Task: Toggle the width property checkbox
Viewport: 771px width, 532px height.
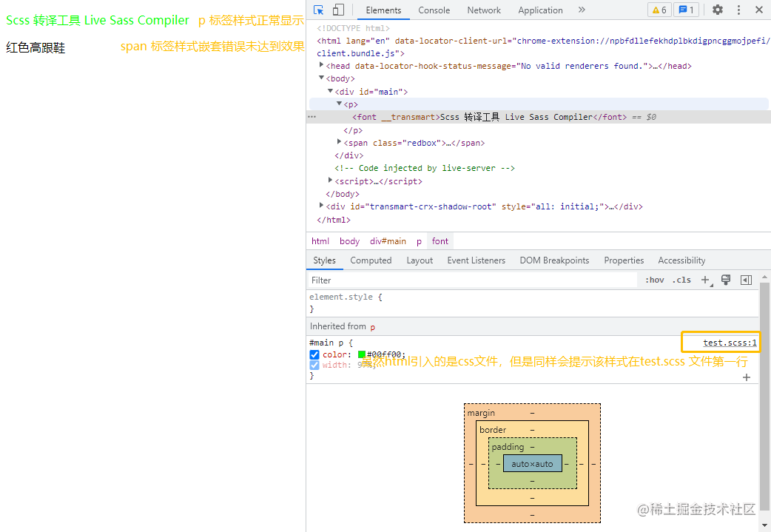Action: pos(314,366)
